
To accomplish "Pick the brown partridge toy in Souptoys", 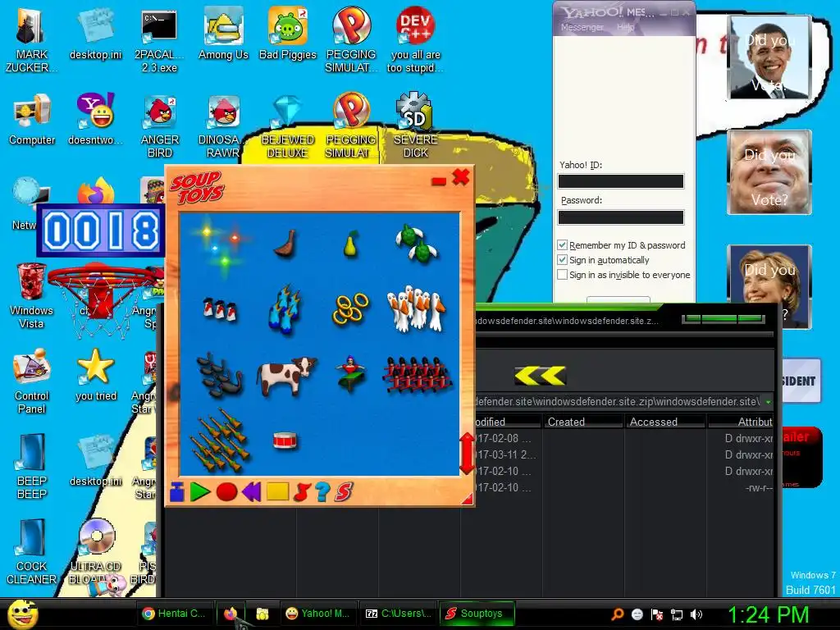I will [x=285, y=244].
